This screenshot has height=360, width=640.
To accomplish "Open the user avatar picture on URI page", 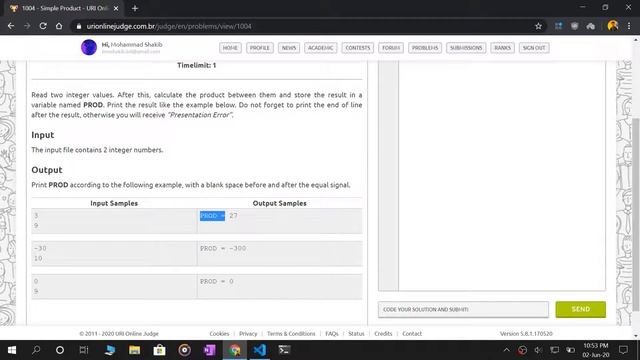I will tap(89, 47).
